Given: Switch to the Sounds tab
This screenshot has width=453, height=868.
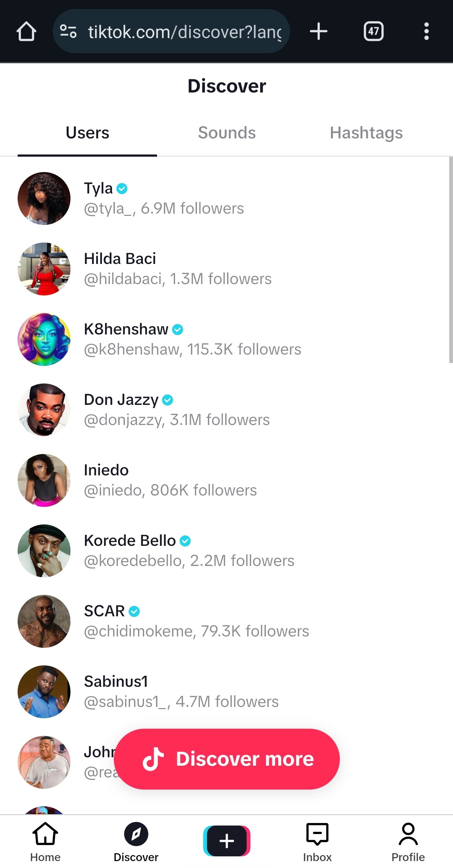Looking at the screenshot, I should [227, 133].
